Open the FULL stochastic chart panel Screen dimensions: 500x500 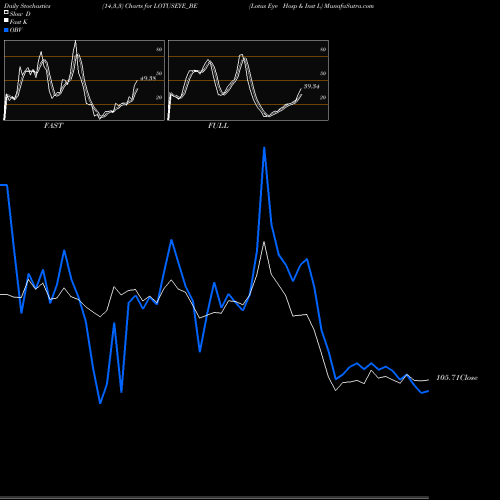coord(248,80)
